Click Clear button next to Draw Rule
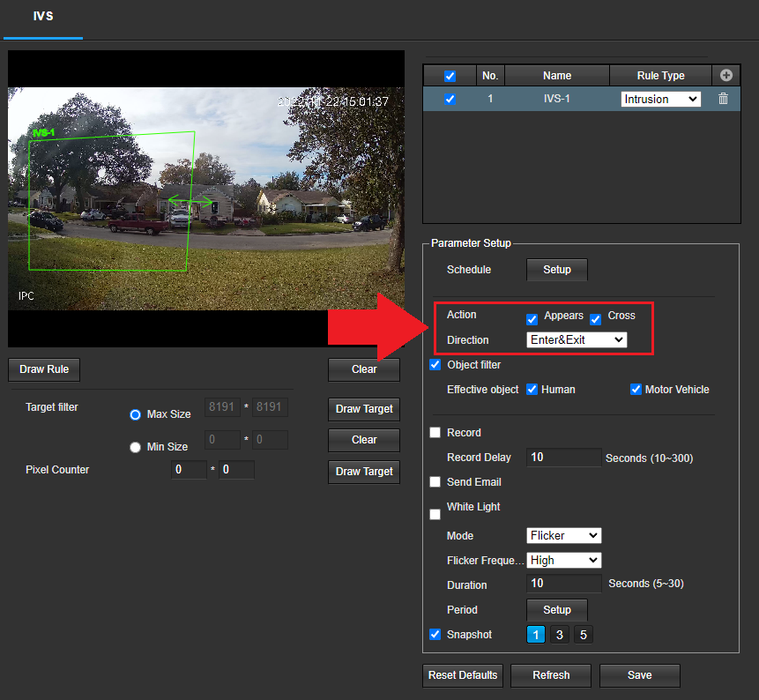 coord(364,369)
